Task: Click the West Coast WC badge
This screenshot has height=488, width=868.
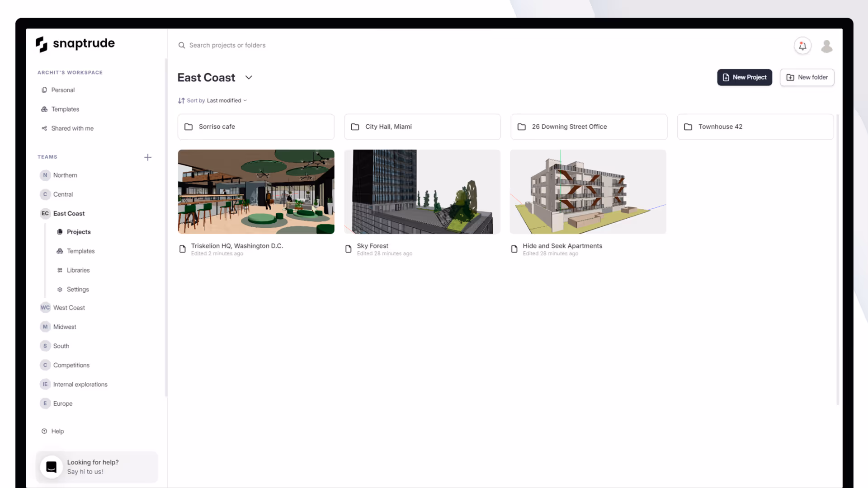Action: (x=45, y=308)
